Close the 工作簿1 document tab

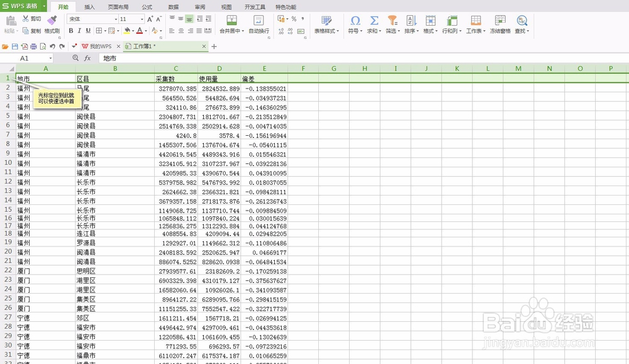(204, 47)
